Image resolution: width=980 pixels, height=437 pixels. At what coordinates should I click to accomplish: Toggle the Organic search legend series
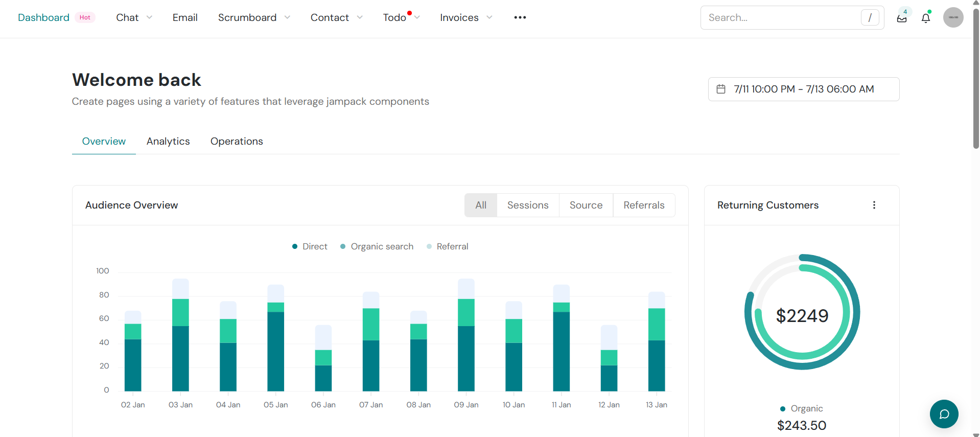coord(377,246)
